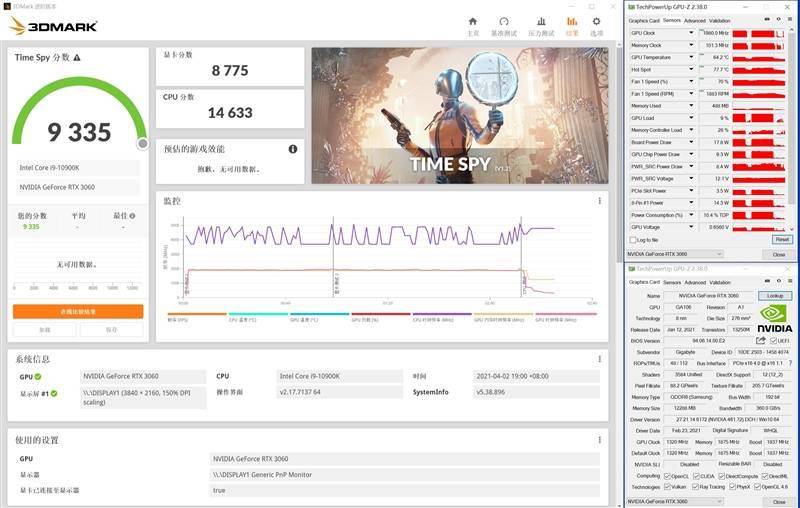
Task: Open the three-dot menu of the monitoring chart panel
Action: pyautogui.click(x=599, y=201)
